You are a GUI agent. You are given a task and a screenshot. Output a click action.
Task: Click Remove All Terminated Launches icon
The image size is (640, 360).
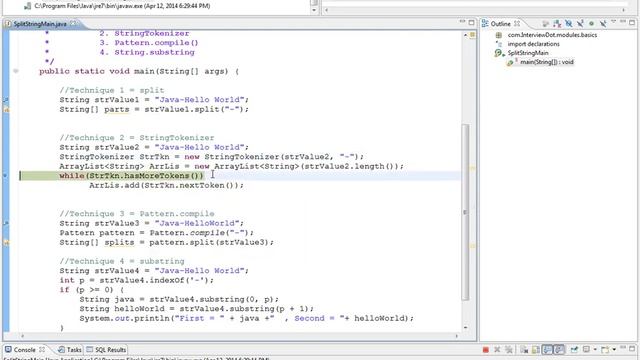(x=509, y=350)
